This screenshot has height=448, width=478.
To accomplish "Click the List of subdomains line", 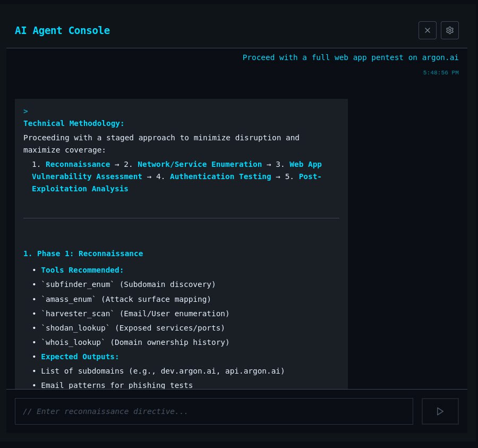I will 163,371.
